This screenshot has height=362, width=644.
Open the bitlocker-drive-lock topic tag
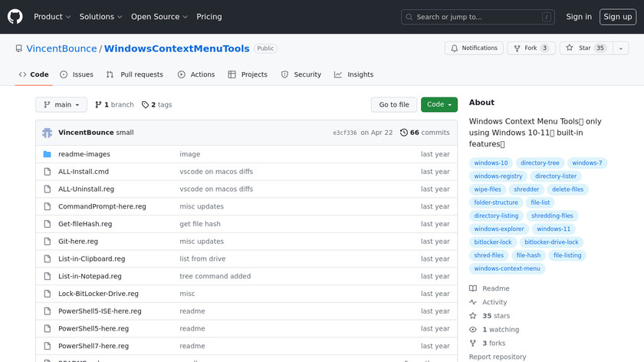click(x=551, y=242)
